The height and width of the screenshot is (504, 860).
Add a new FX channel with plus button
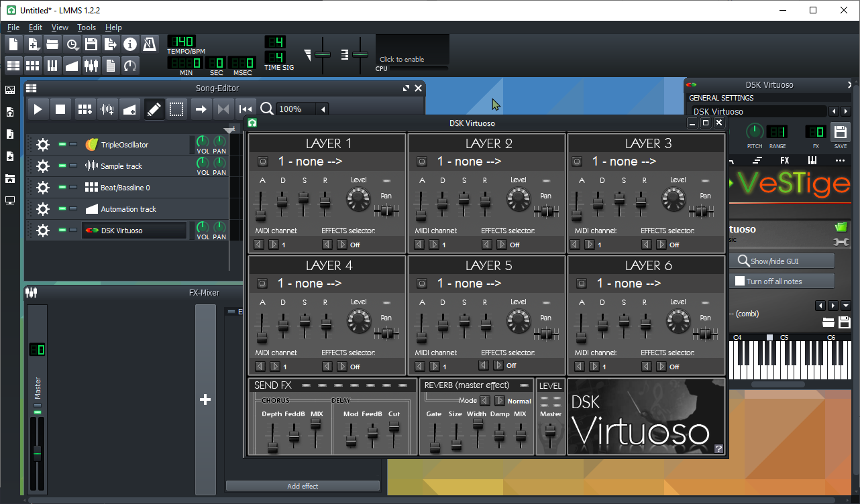click(x=205, y=399)
